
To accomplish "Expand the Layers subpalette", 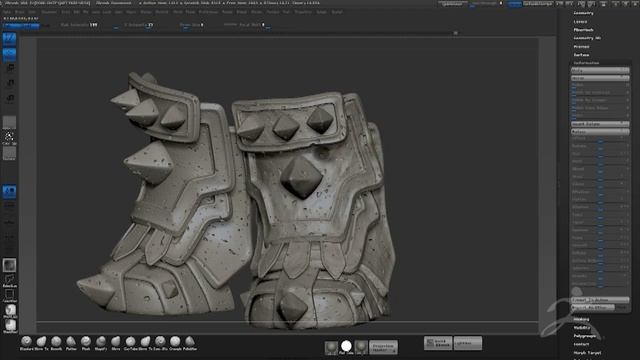I will click(x=580, y=22).
